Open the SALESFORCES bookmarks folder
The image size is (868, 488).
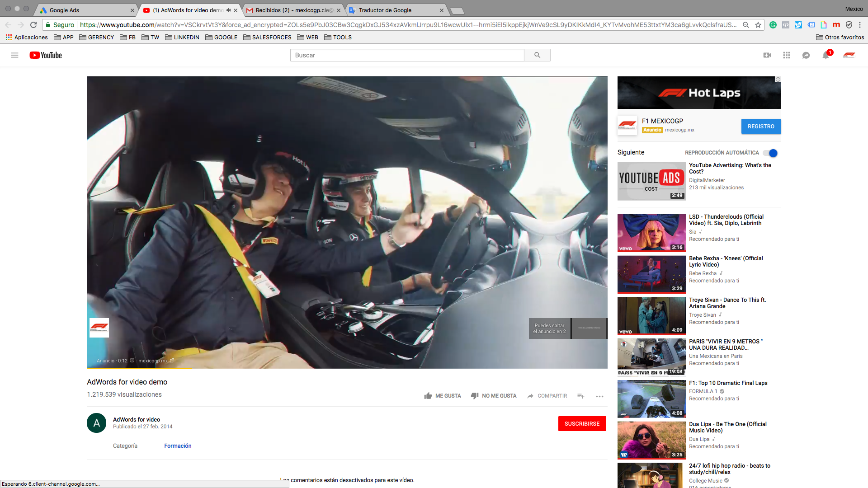pyautogui.click(x=267, y=38)
